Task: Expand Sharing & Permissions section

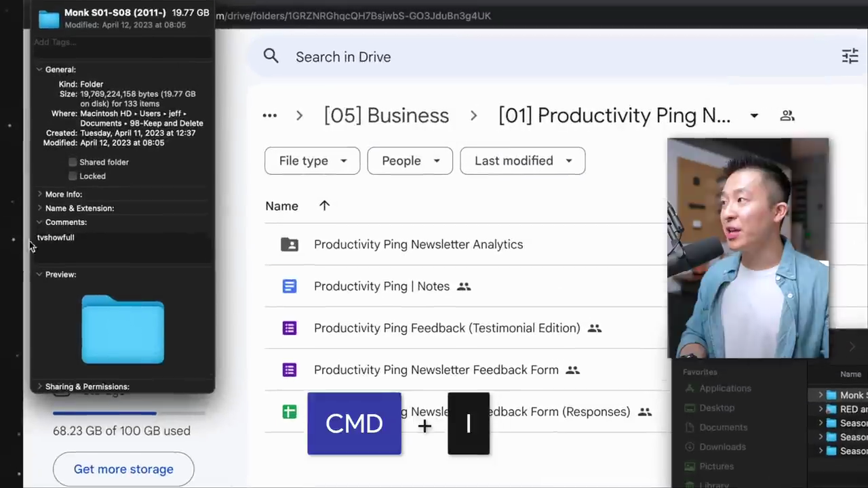Action: click(39, 386)
